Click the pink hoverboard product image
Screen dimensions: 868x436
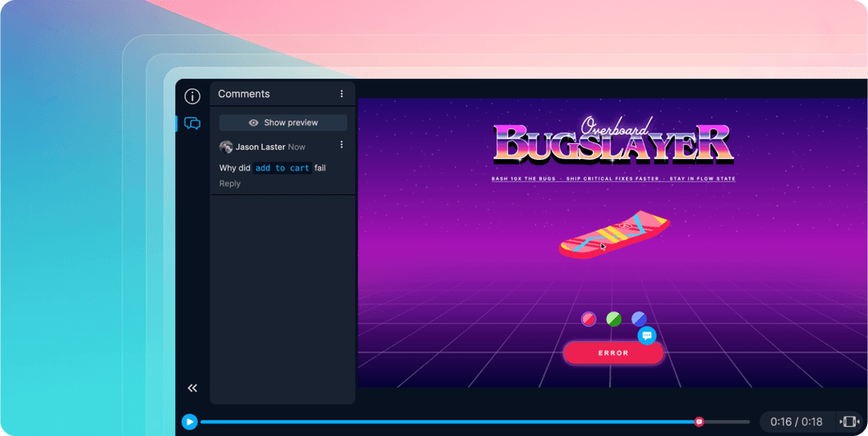[614, 235]
